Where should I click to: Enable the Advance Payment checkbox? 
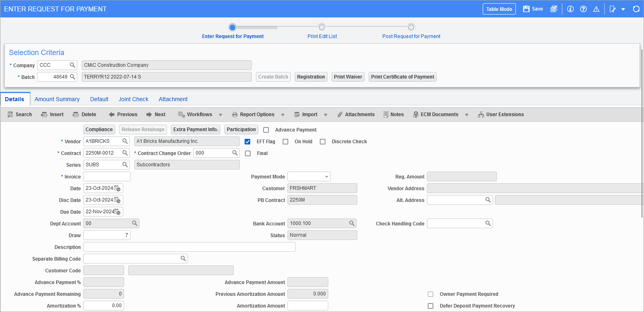pyautogui.click(x=266, y=130)
